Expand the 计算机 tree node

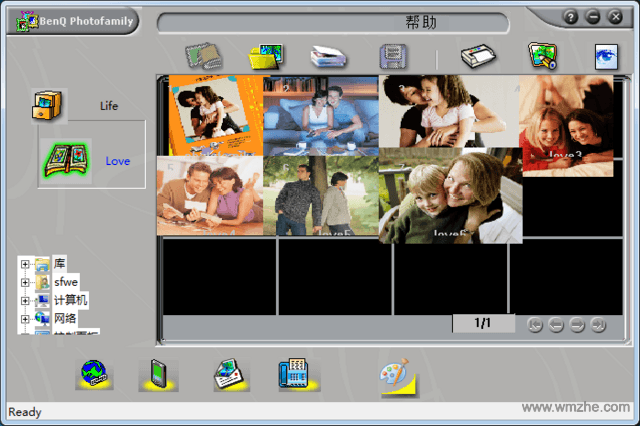pyautogui.click(x=24, y=300)
